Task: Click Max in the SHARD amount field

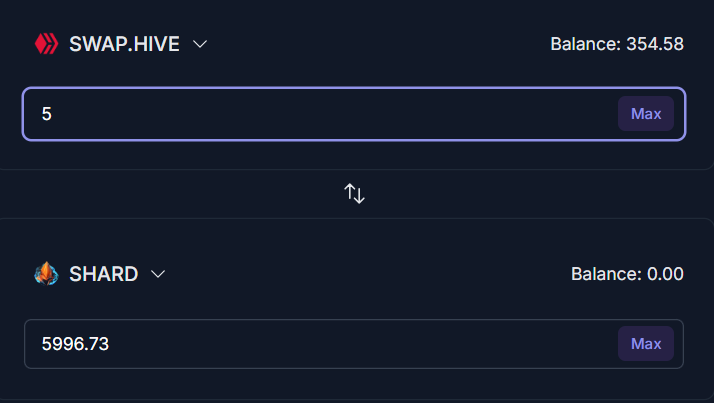Action: click(646, 343)
